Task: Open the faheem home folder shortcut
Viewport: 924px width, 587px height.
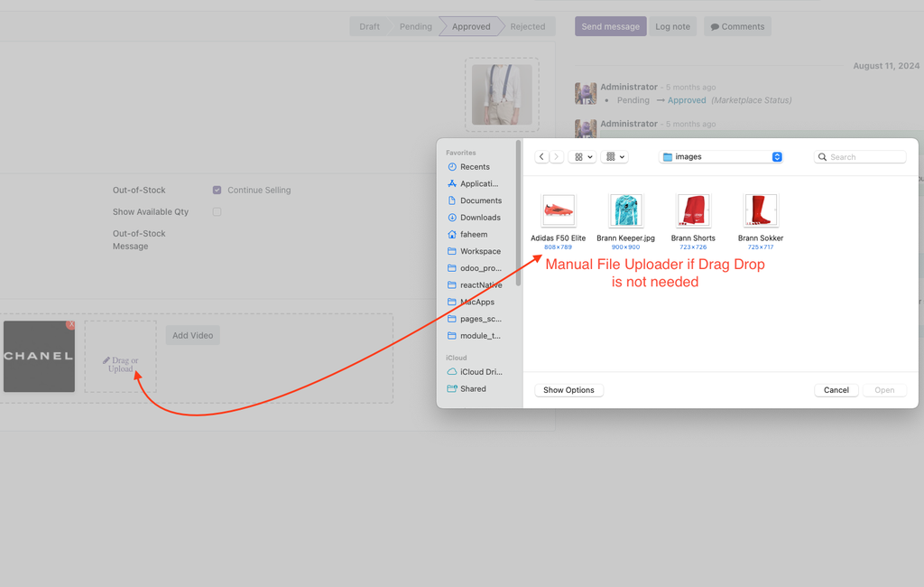Action: pyautogui.click(x=471, y=234)
